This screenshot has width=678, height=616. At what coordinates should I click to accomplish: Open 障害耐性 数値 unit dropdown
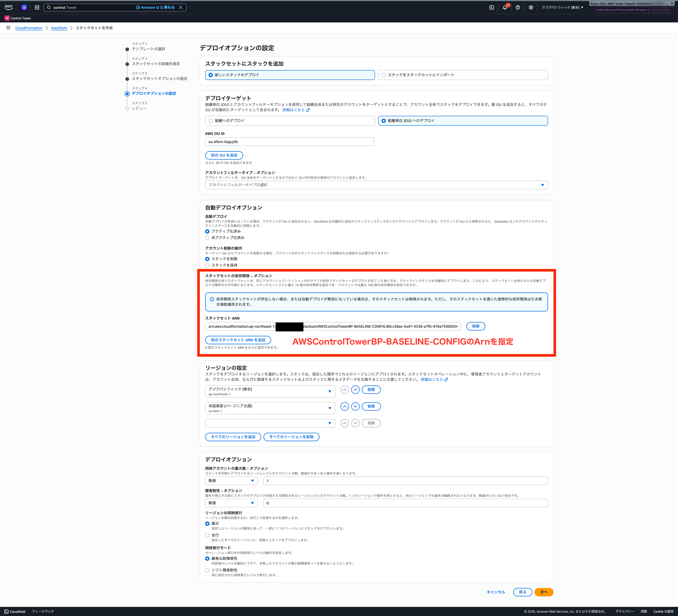[x=231, y=503]
